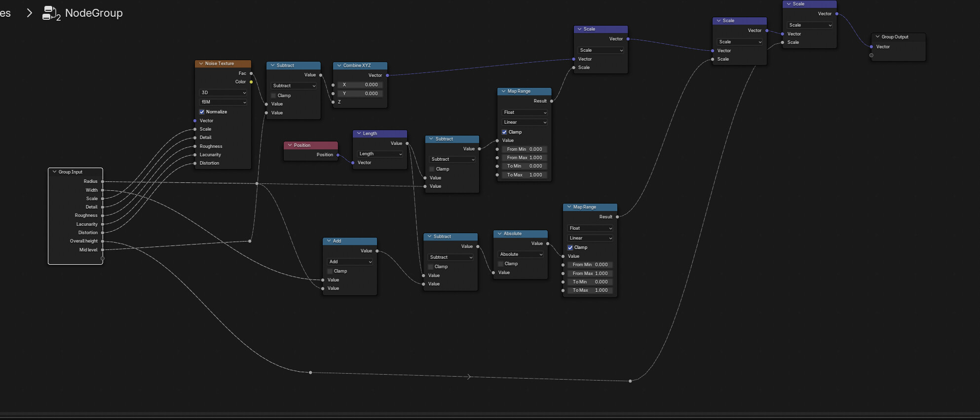Enable Clamp in the Add node
Image resolution: width=980 pixels, height=420 pixels.
(x=330, y=271)
